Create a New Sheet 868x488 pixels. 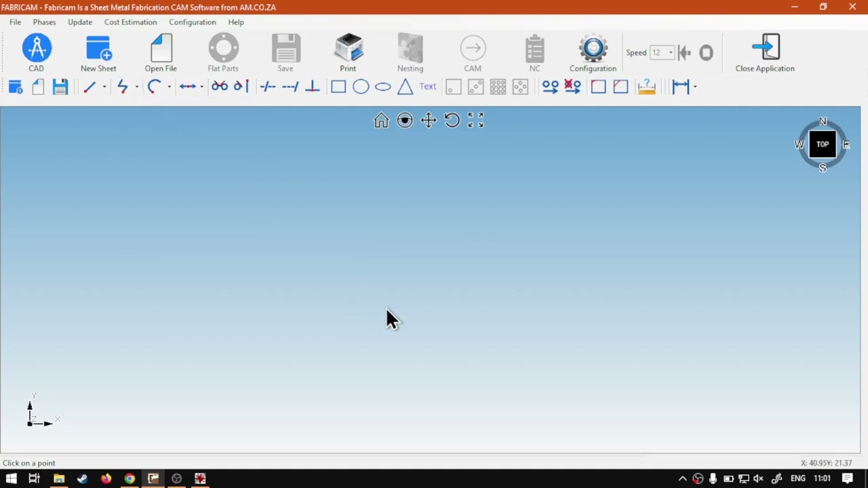click(98, 53)
